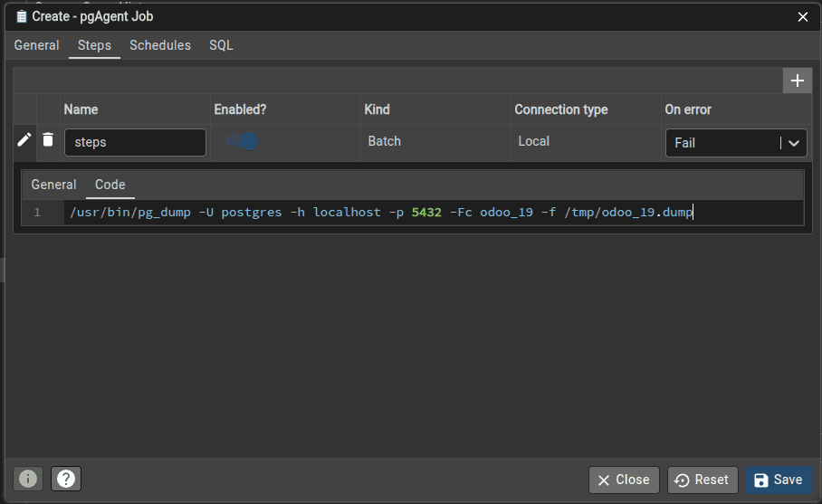This screenshot has height=504, width=822.
Task: Switch to the step's inner General tab
Action: pos(54,185)
